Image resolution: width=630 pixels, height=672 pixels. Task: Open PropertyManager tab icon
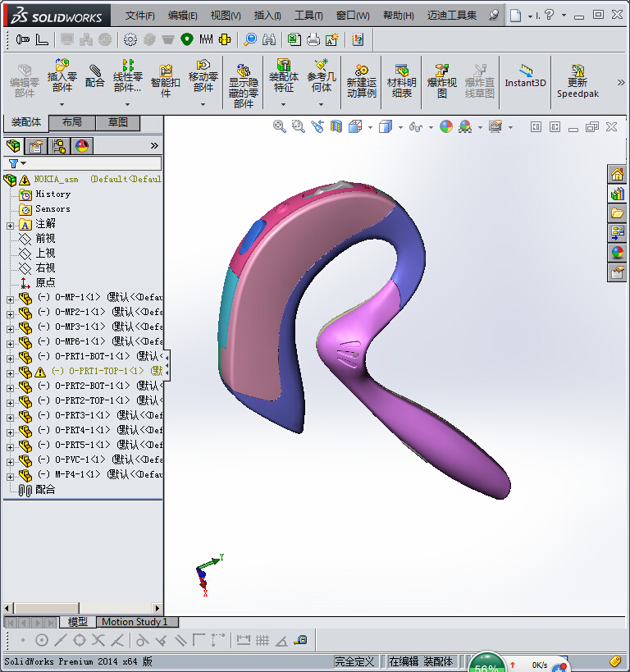36,146
